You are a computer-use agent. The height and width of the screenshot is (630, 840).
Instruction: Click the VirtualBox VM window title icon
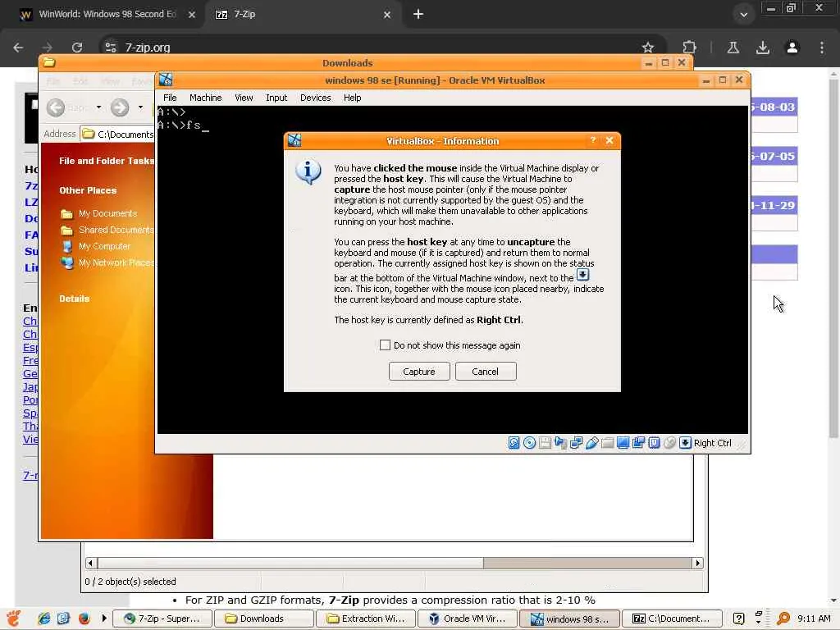[x=166, y=80]
